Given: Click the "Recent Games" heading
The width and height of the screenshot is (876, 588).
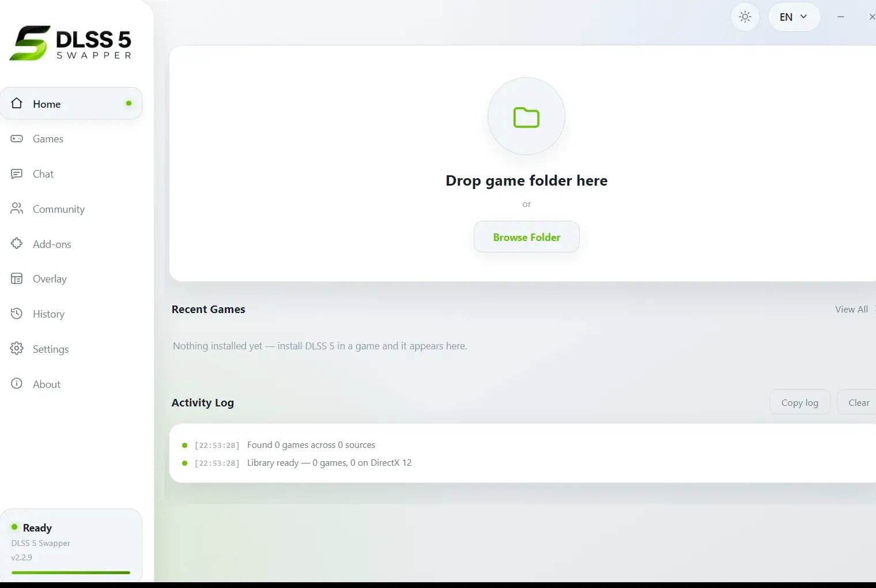Looking at the screenshot, I should pyautogui.click(x=208, y=310).
